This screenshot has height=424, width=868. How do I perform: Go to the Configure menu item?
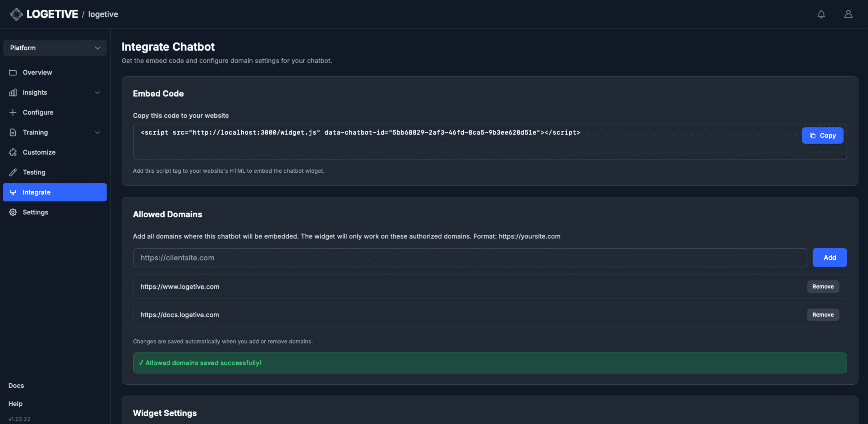(38, 112)
